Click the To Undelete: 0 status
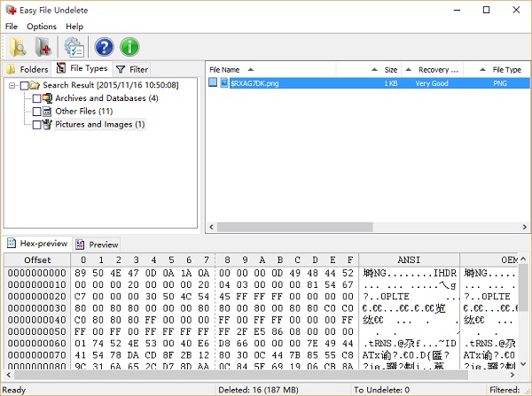Viewport: 532px width, 396px height. pos(381,390)
